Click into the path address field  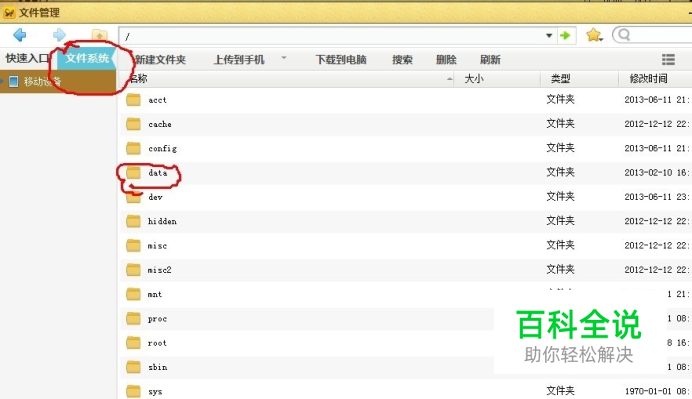tap(331, 36)
